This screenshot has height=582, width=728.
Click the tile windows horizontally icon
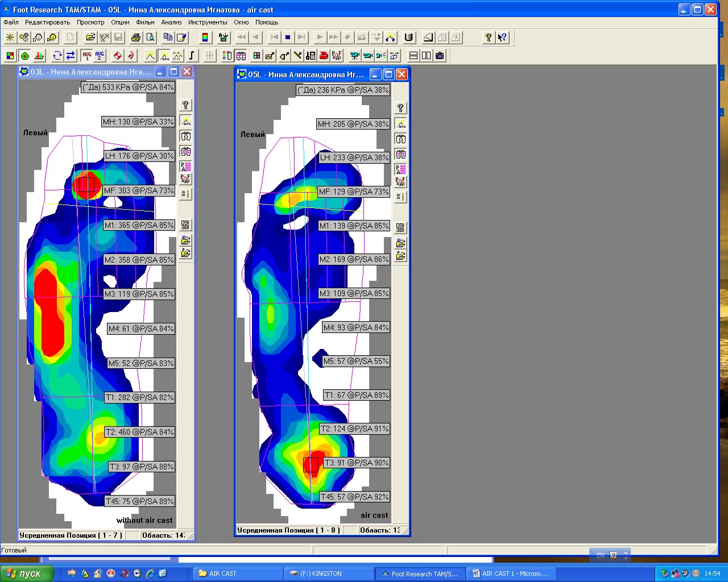pyautogui.click(x=413, y=56)
